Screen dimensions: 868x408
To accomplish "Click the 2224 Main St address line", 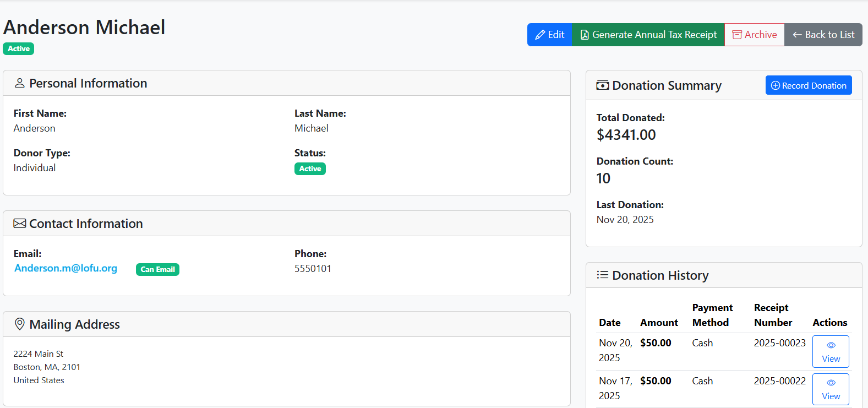I will pos(39,353).
